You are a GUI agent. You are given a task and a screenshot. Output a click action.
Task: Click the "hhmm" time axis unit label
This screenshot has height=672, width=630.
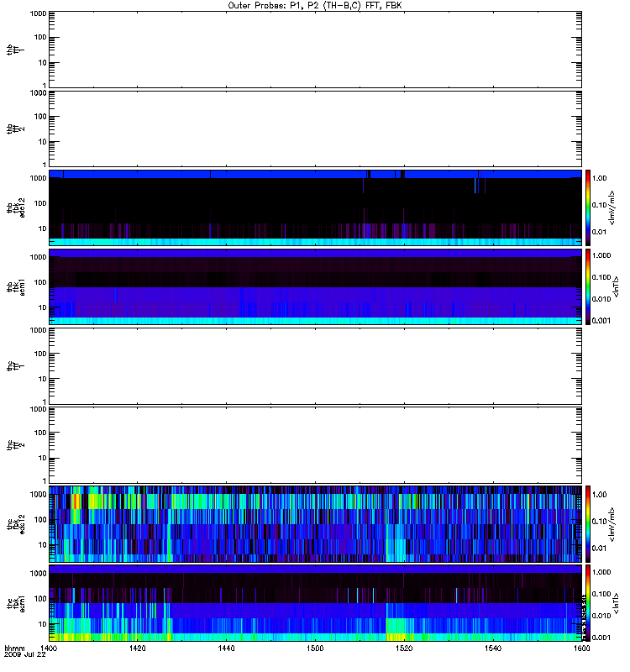(14, 648)
